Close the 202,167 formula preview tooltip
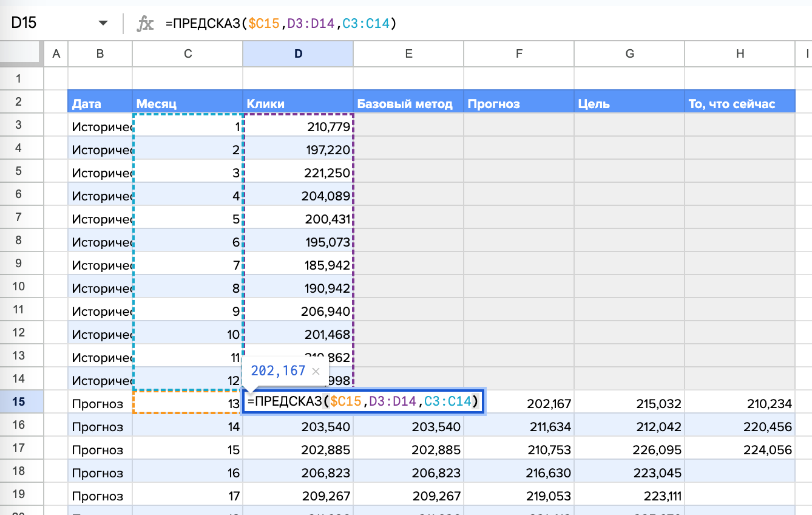812x515 pixels. [x=316, y=371]
